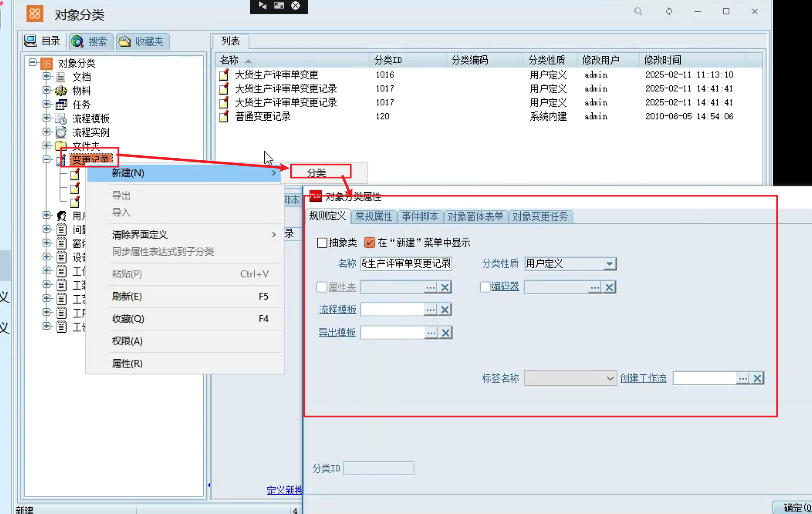Uncheck 在“新建”菜单中显示 checkbox
812x514 pixels.
tap(370, 243)
